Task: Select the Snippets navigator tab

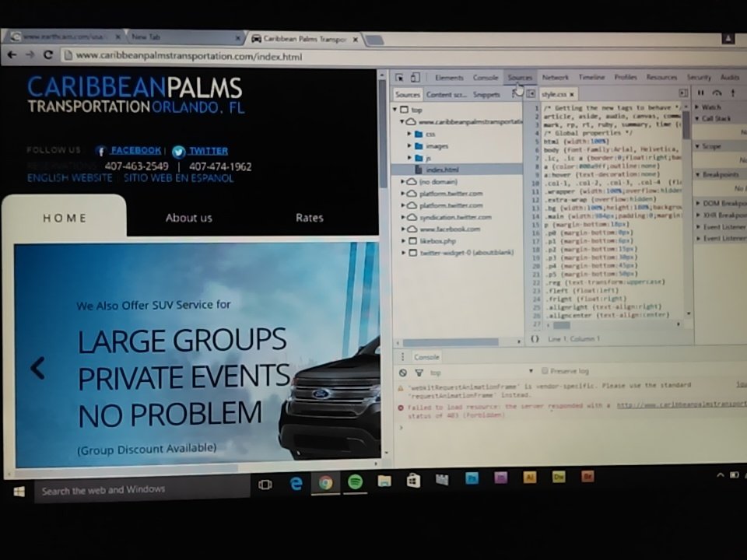Action: pyautogui.click(x=486, y=94)
